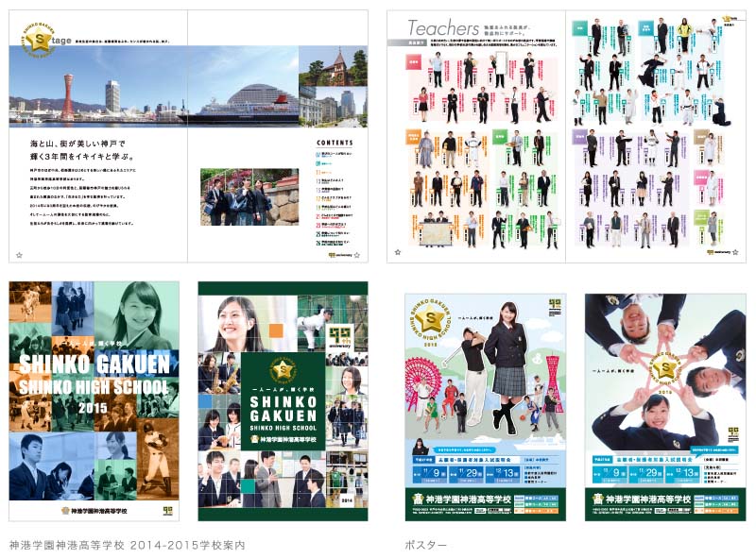The image size is (756, 559).
Task: Click the star emblem on golfer poster
Action: [431, 318]
